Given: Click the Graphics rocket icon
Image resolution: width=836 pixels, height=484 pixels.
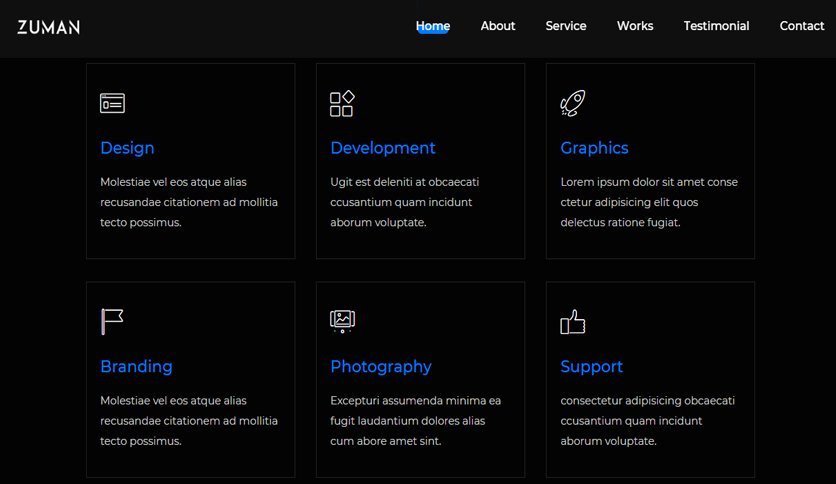Looking at the screenshot, I should (x=573, y=103).
